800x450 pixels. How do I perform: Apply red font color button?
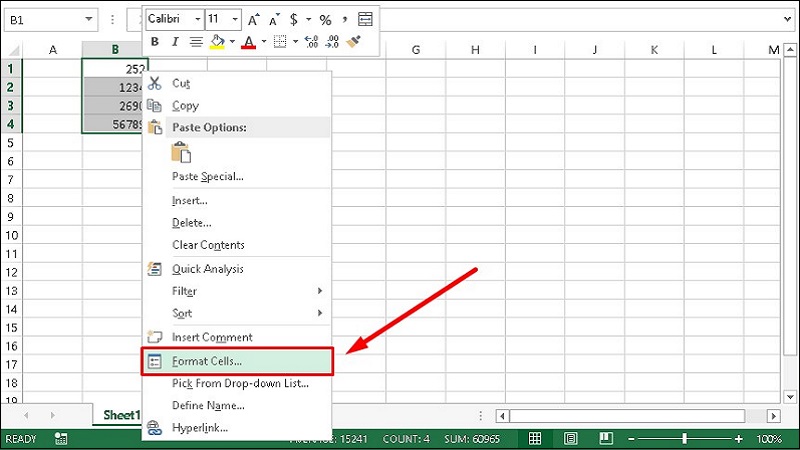pos(248,42)
